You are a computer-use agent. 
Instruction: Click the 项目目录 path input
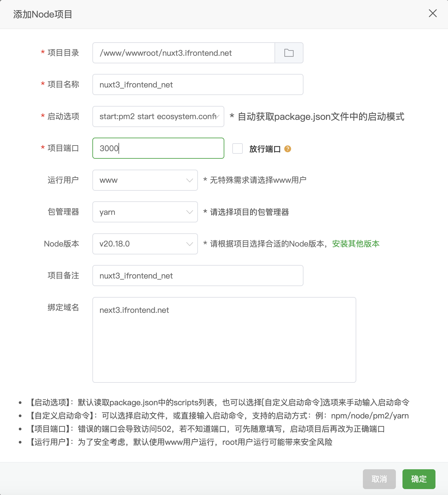pyautogui.click(x=183, y=53)
